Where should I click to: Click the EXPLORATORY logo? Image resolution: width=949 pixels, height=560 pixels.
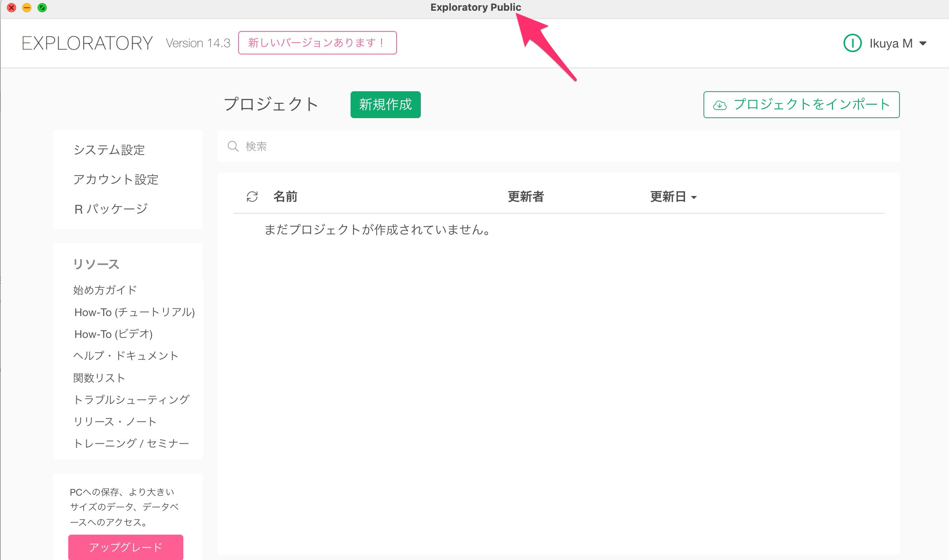point(87,43)
